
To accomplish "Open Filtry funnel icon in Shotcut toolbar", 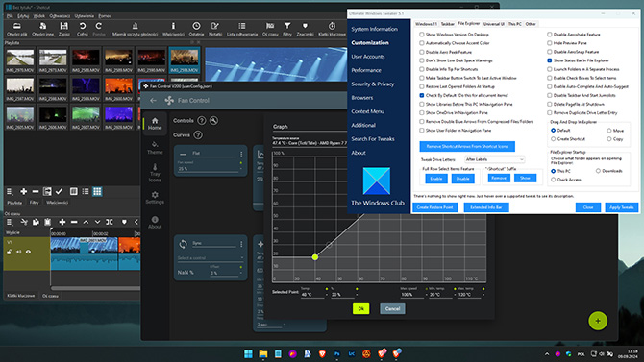I will pyautogui.click(x=287, y=26).
